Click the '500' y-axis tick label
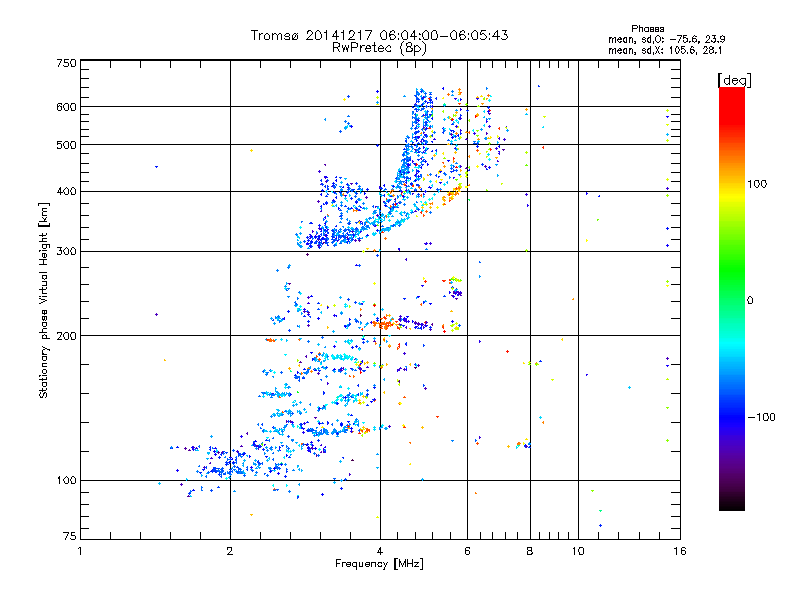This screenshot has width=800, height=600. pyautogui.click(x=66, y=145)
